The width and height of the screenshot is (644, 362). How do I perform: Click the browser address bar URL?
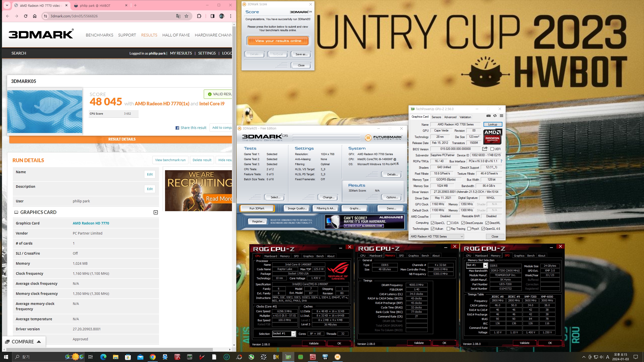(74, 16)
